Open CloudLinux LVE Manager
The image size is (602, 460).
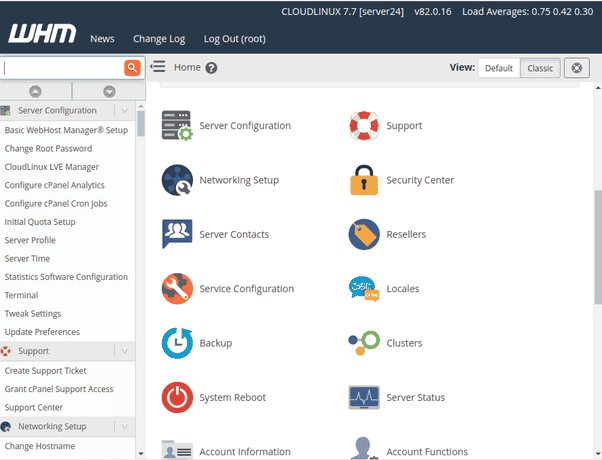click(x=51, y=167)
